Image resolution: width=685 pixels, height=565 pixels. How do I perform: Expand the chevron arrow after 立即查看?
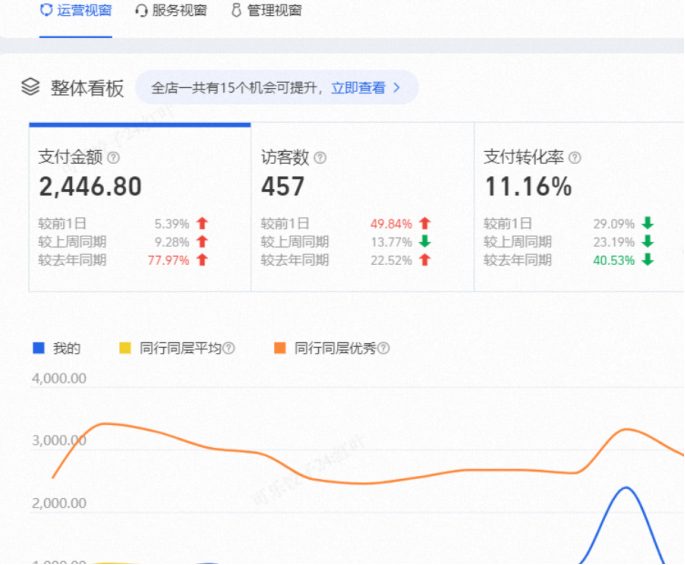coord(397,88)
